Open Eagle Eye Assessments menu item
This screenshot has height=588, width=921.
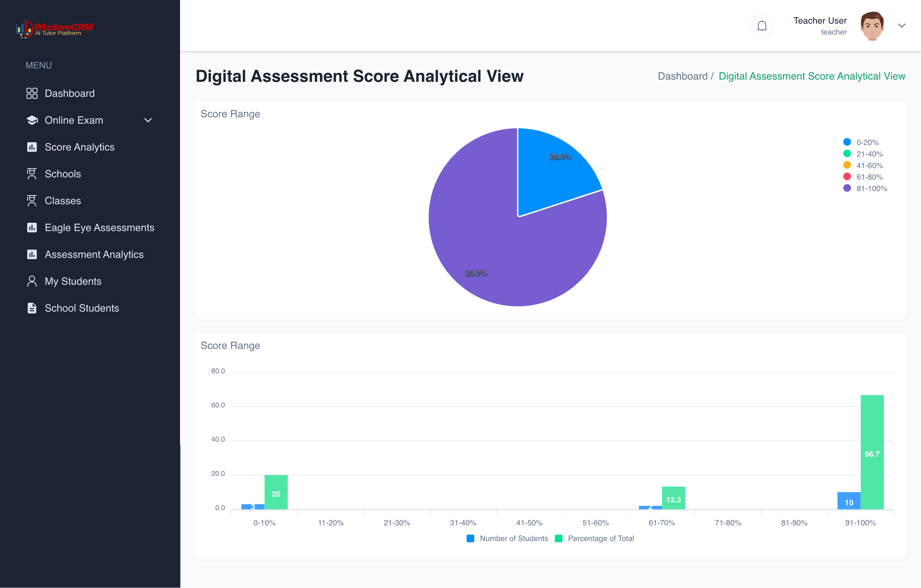click(x=99, y=228)
